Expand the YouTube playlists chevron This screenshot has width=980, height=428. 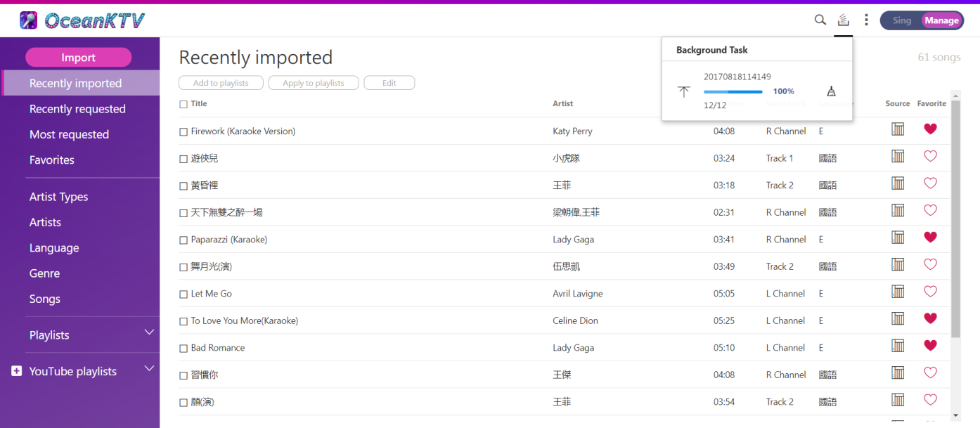[149, 369]
